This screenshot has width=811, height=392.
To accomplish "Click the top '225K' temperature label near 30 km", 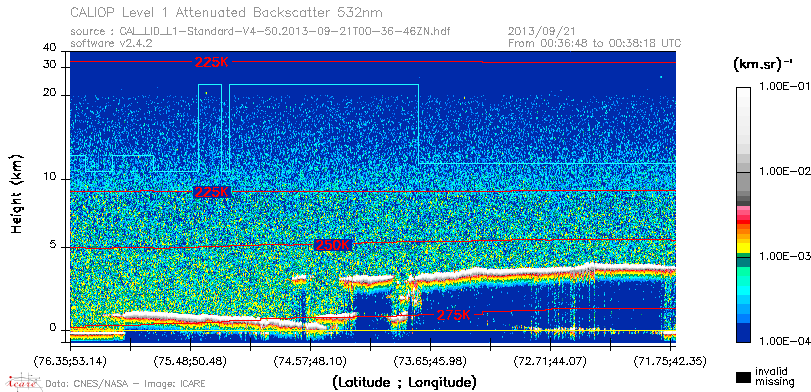I will pyautogui.click(x=211, y=62).
